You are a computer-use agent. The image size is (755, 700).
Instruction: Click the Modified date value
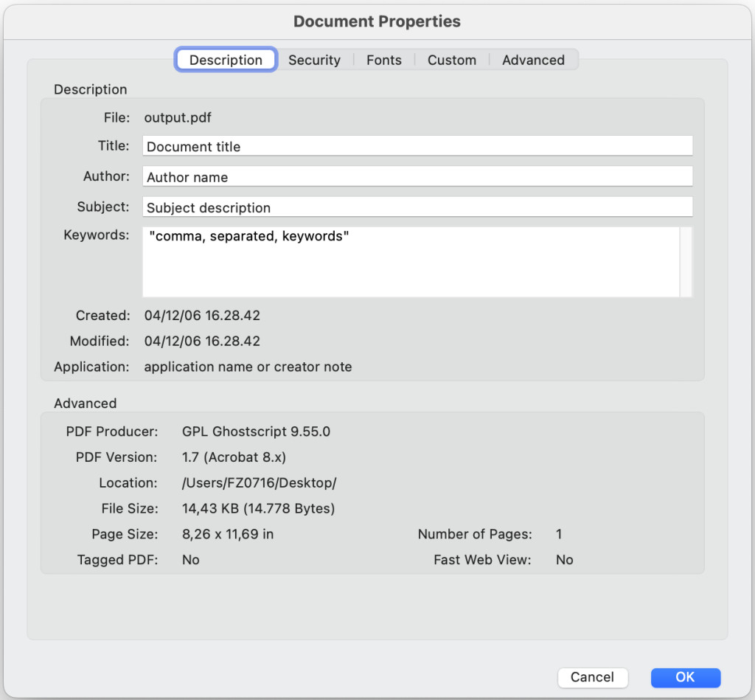click(x=202, y=341)
